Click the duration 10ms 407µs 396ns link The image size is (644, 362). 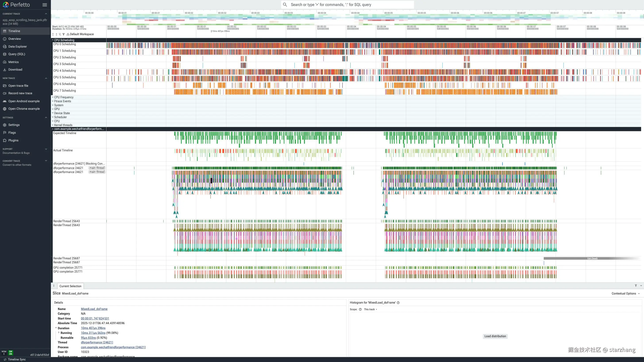pos(93,328)
